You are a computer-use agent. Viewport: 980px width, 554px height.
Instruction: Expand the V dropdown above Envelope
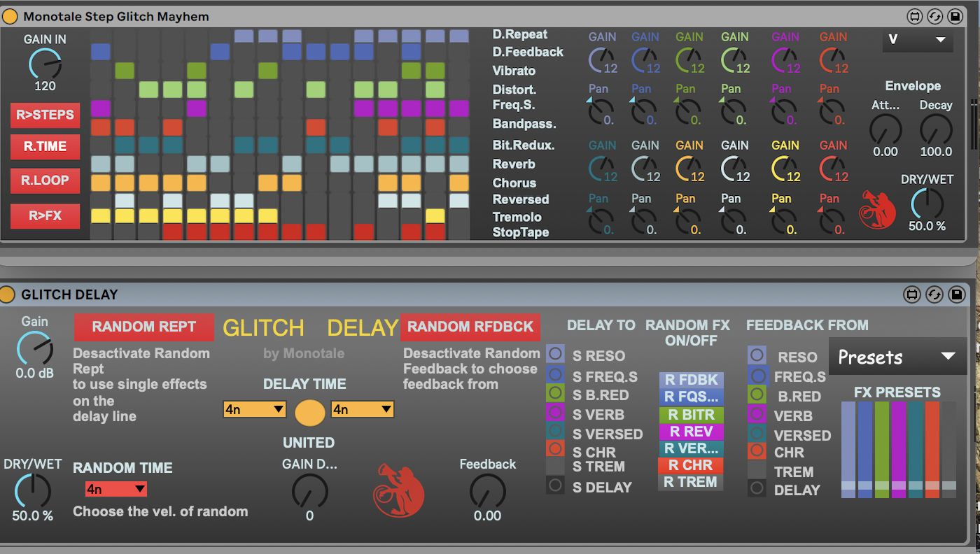point(917,40)
